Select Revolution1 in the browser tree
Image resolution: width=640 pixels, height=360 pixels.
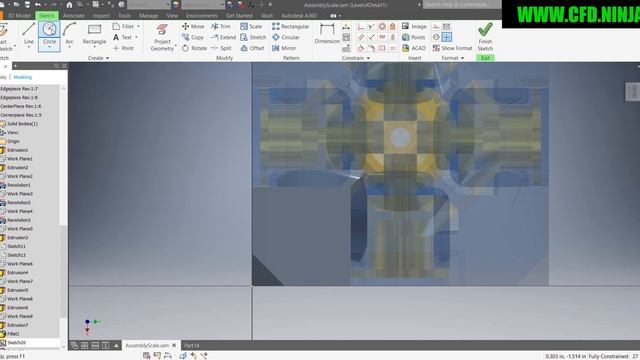pyautogui.click(x=19, y=185)
